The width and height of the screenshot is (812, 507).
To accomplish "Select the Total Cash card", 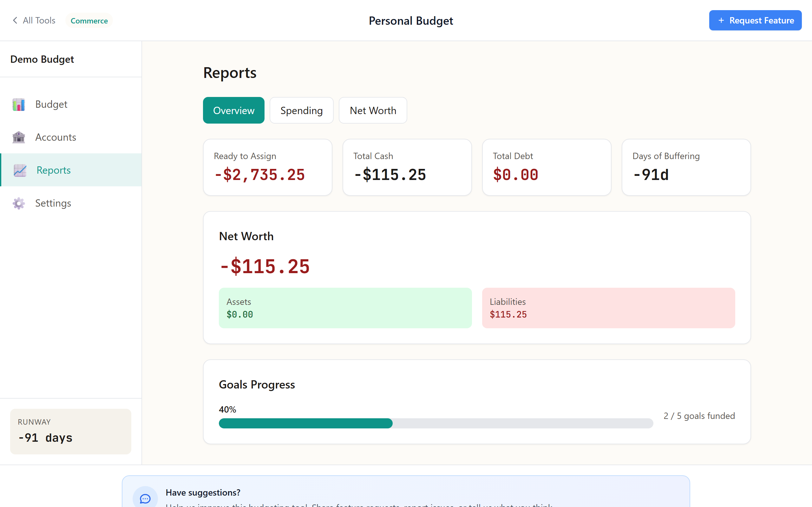I will 407,167.
